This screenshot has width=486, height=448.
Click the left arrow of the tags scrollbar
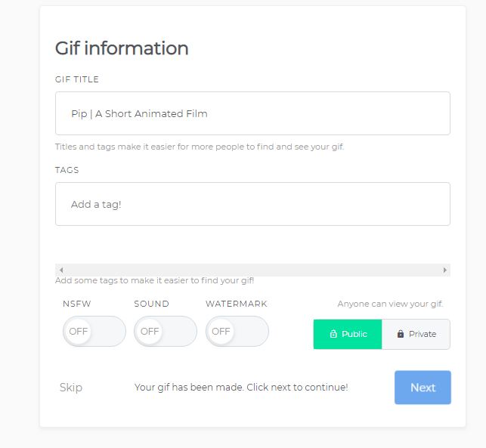[x=61, y=270]
